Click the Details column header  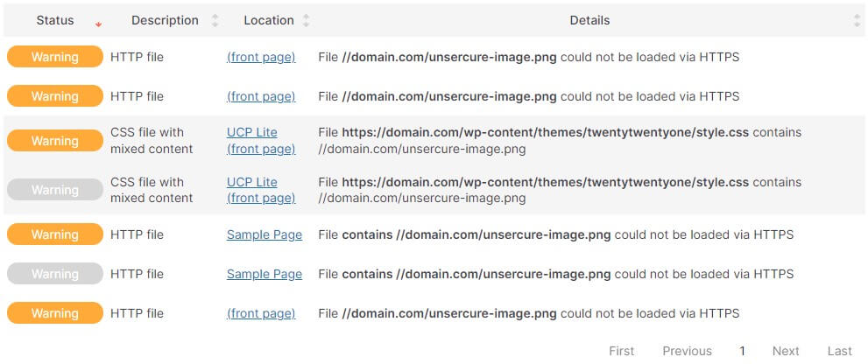589,20
